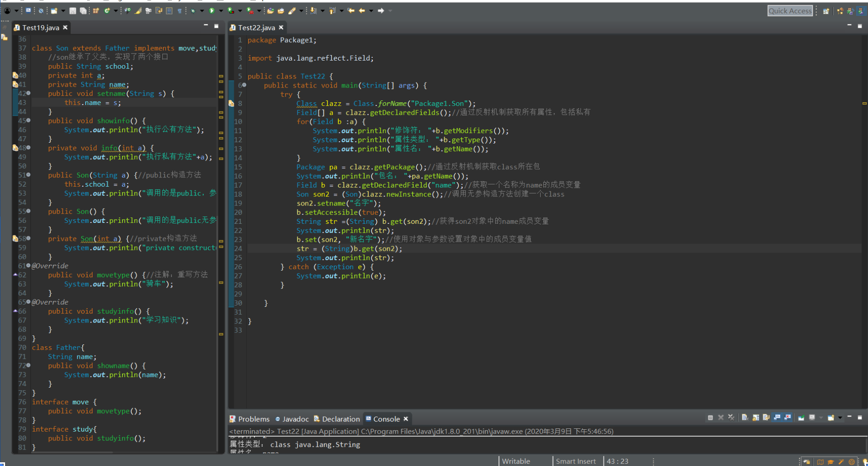Click the Pin Console icon
Image resolution: width=868 pixels, height=466 pixels.
pos(801,417)
